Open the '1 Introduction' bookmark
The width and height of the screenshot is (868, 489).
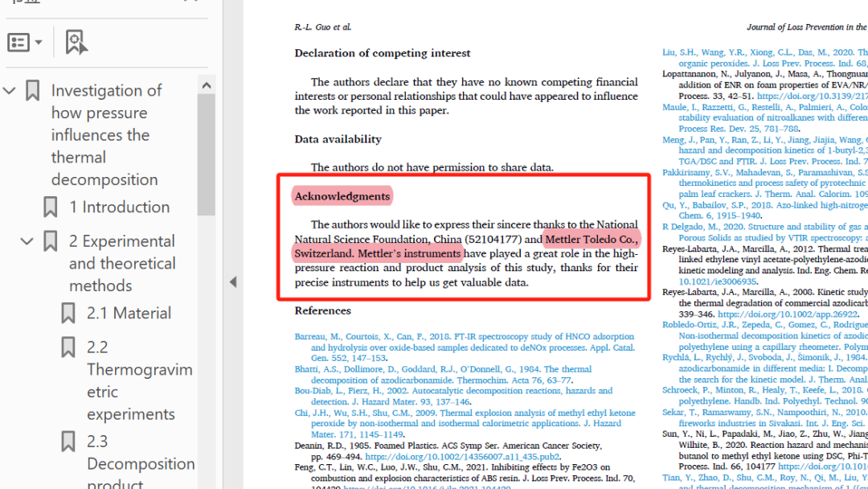tap(119, 208)
